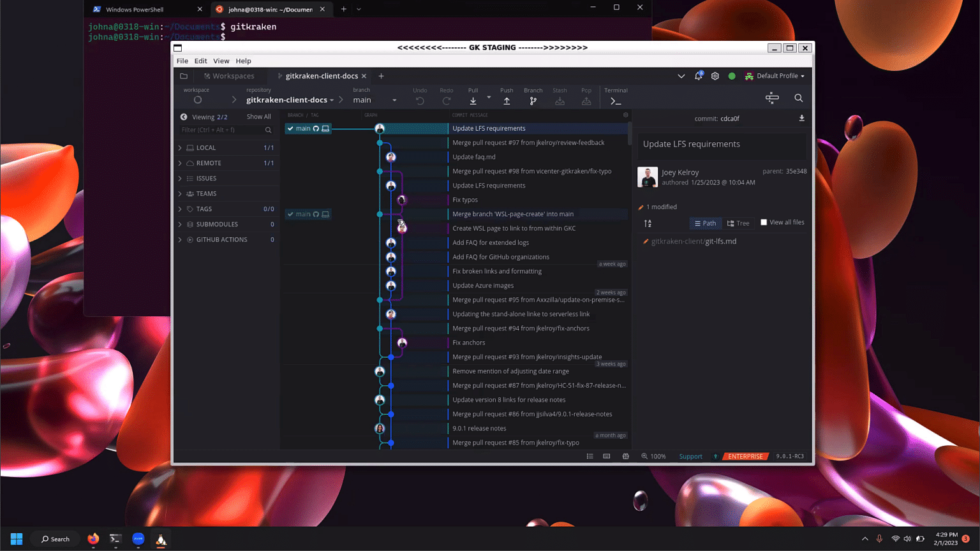Viewport: 980px width, 551px height.
Task: Enable the View all files checkbox
Action: click(764, 221)
